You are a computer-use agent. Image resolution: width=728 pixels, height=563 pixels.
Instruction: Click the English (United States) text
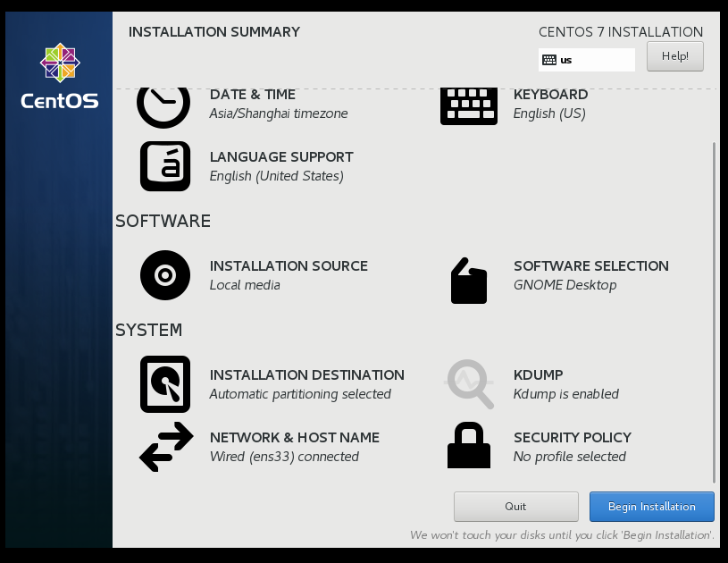tap(277, 176)
